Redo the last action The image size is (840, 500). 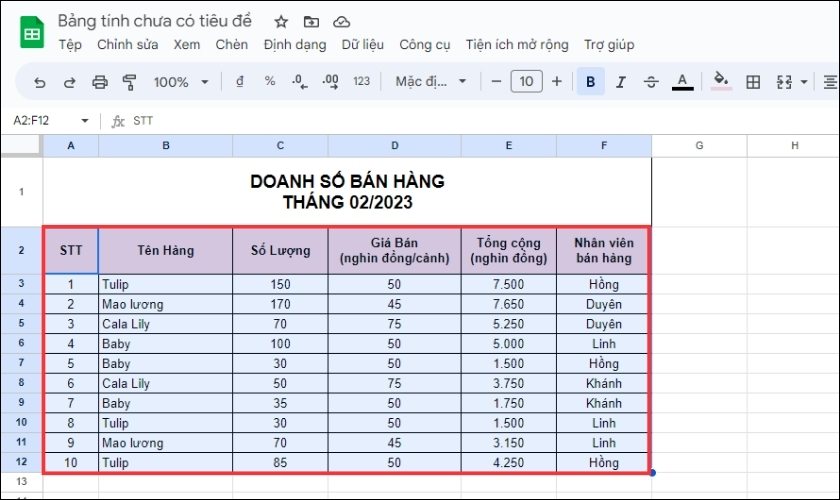coord(70,82)
